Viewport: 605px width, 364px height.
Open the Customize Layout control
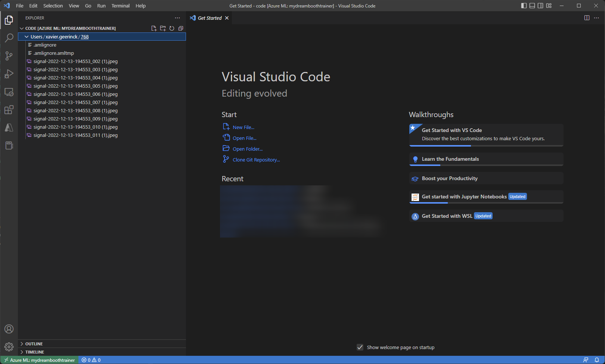[x=549, y=6]
